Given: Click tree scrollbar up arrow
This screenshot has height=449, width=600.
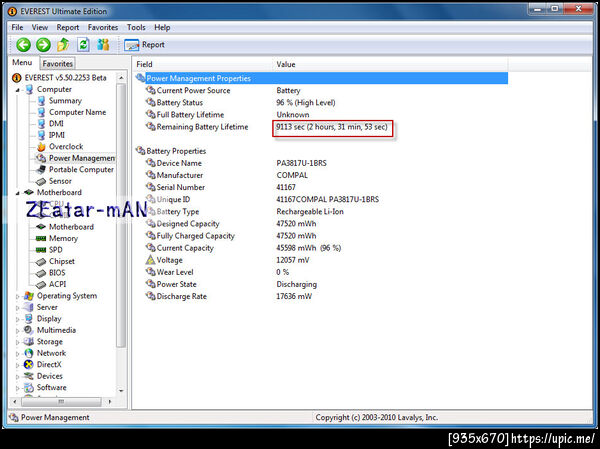Looking at the screenshot, I should [x=121, y=78].
